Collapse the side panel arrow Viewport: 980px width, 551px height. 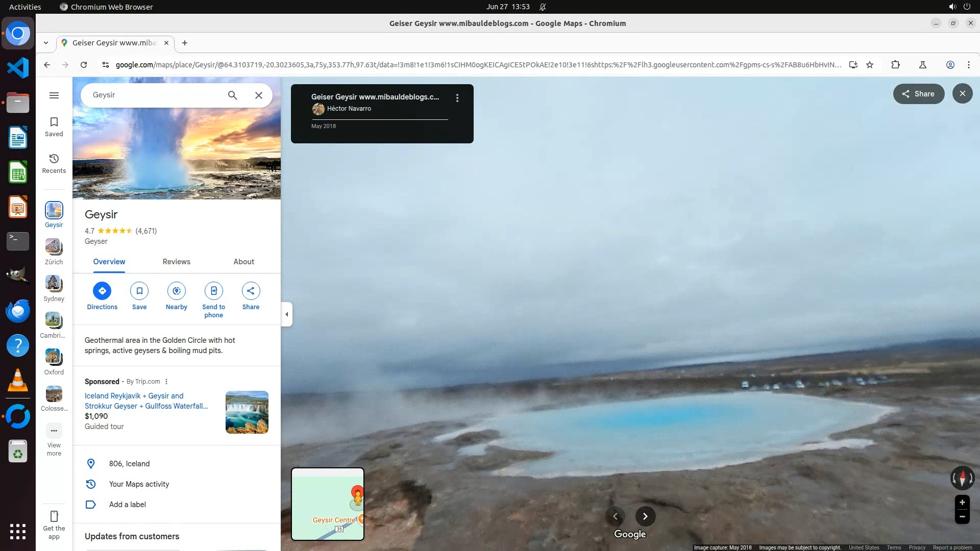tap(287, 314)
